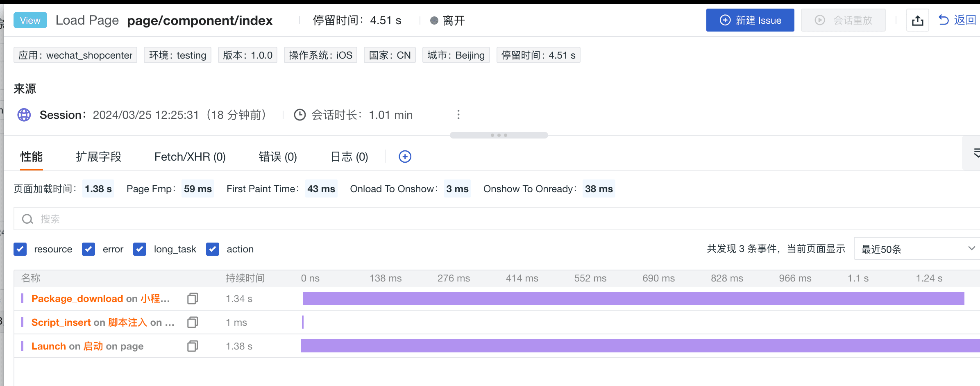Copy the Launch row name
The width and height of the screenshot is (980, 386).
coord(193,346)
